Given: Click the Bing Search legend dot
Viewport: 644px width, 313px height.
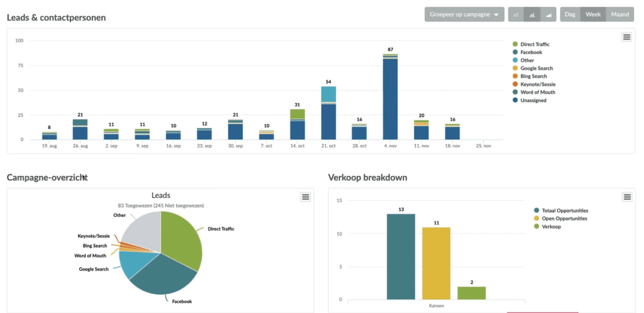Looking at the screenshot, I should pyautogui.click(x=515, y=76).
